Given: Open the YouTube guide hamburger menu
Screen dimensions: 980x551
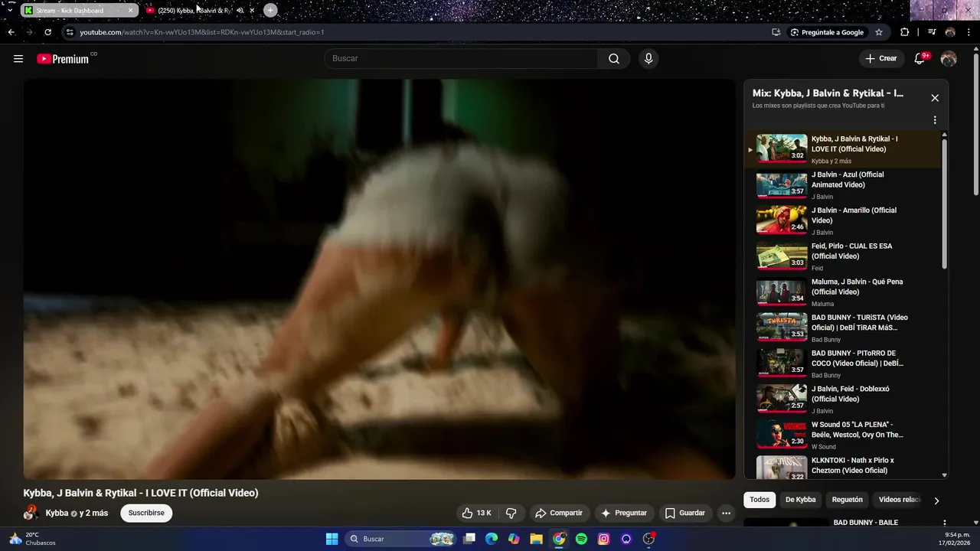Looking at the screenshot, I should [x=18, y=59].
